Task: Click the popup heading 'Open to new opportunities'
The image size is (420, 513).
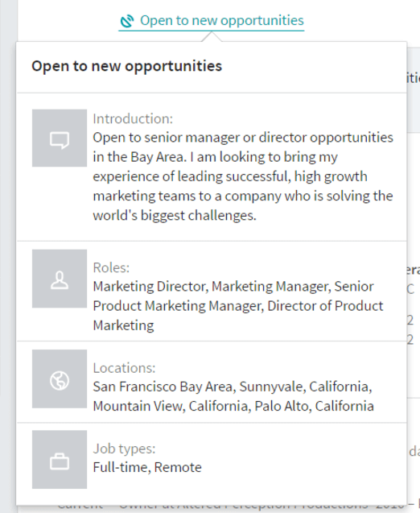Action: tap(127, 66)
